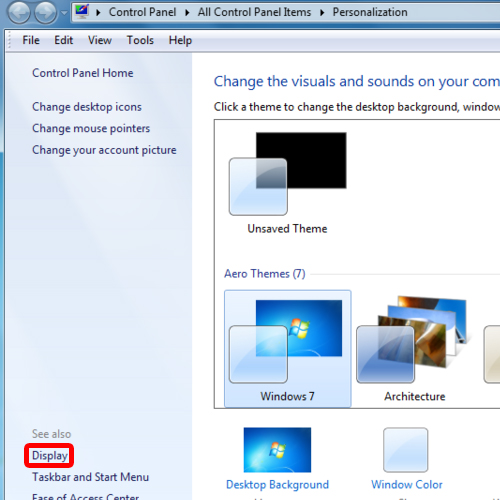Screen dimensions: 500x500
Task: Open the Tools menu
Action: pos(140,40)
